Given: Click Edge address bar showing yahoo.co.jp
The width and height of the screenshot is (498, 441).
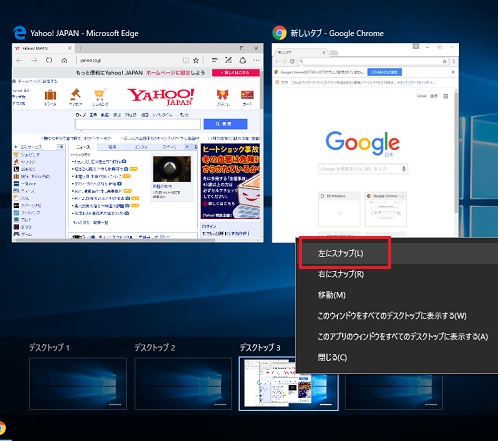Looking at the screenshot, I should click(x=128, y=60).
